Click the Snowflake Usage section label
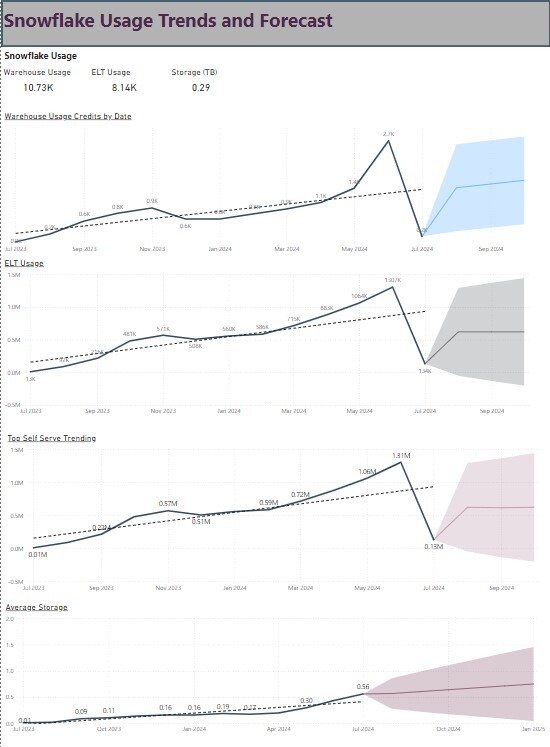The height and width of the screenshot is (747, 550). (41, 56)
